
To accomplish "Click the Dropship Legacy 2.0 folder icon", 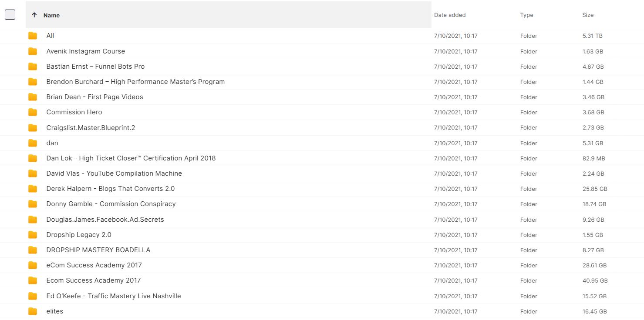I will pos(33,235).
